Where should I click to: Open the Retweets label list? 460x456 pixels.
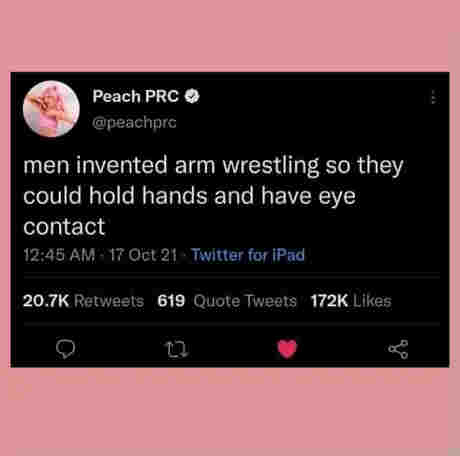click(x=109, y=301)
